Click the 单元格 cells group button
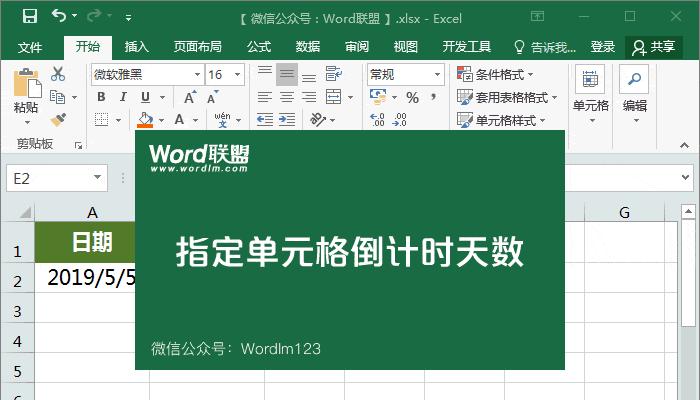 [x=591, y=95]
